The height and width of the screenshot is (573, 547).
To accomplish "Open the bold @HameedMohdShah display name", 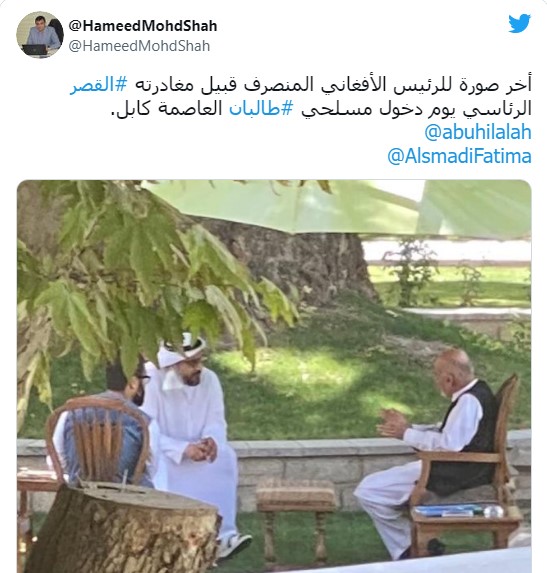I will coord(143,26).
